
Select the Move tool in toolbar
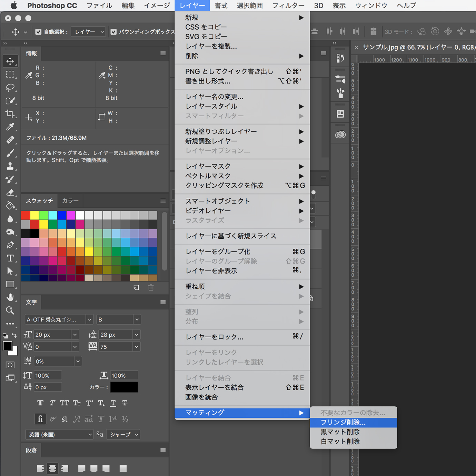point(10,61)
